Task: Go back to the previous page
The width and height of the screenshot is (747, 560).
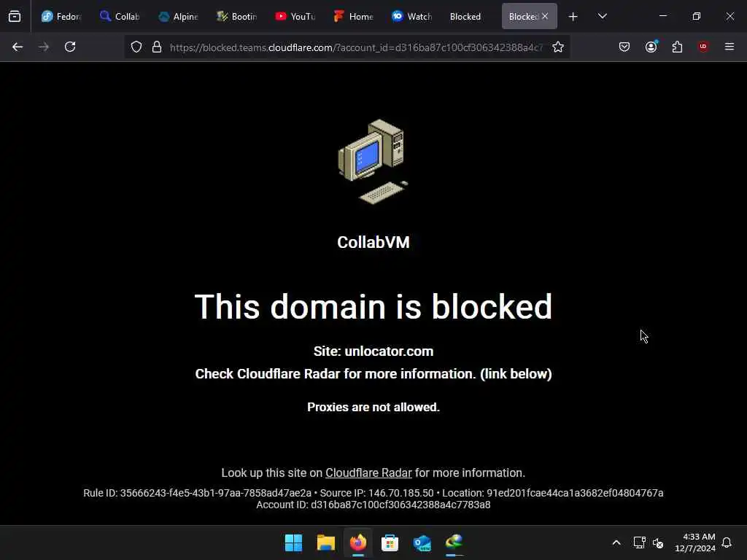Action: [x=18, y=47]
